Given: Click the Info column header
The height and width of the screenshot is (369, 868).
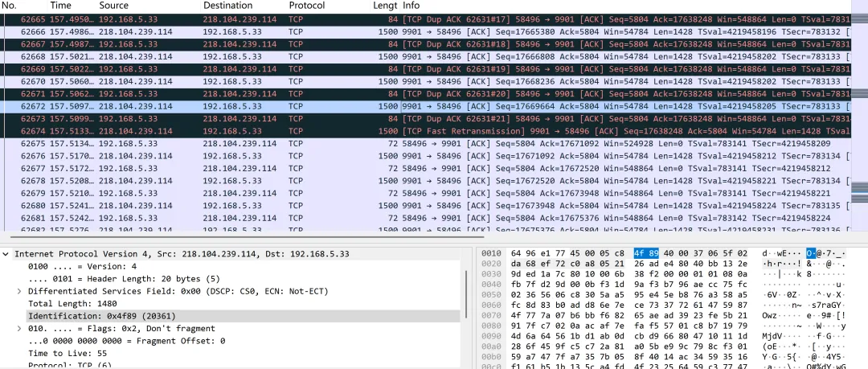Looking at the screenshot, I should point(411,6).
